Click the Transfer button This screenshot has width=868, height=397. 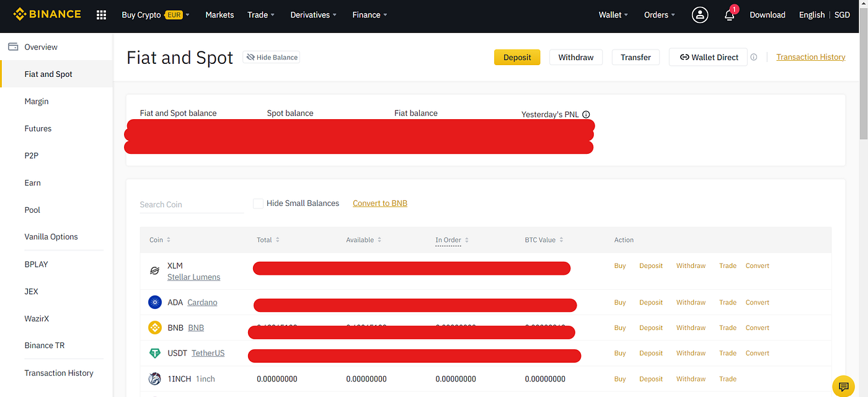635,57
